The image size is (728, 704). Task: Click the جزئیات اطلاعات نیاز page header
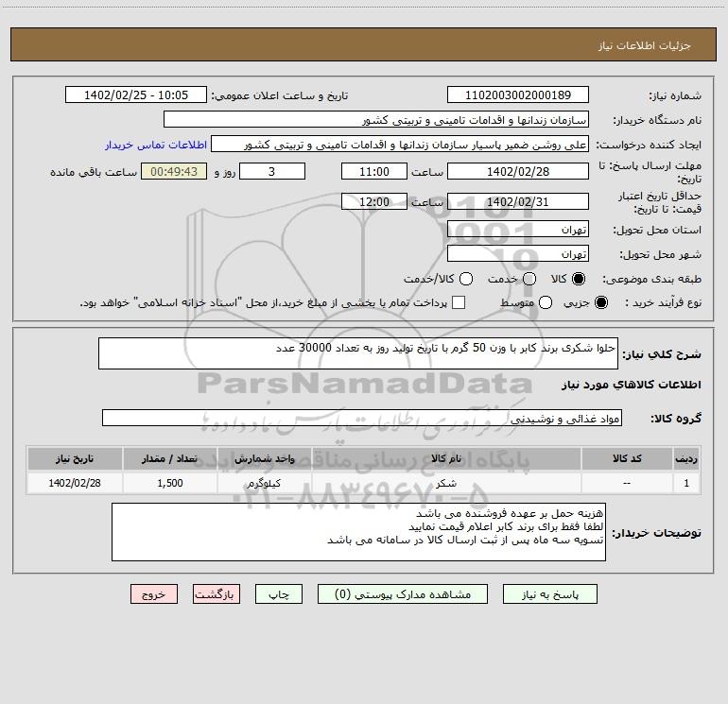point(645,45)
